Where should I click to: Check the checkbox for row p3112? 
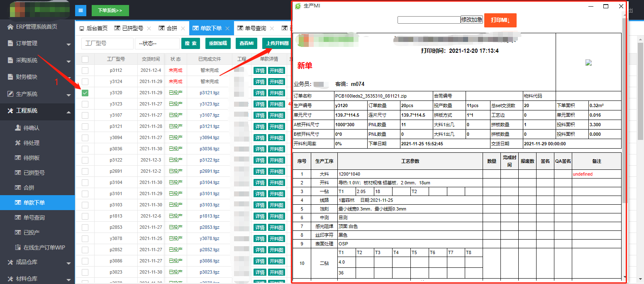tap(85, 71)
